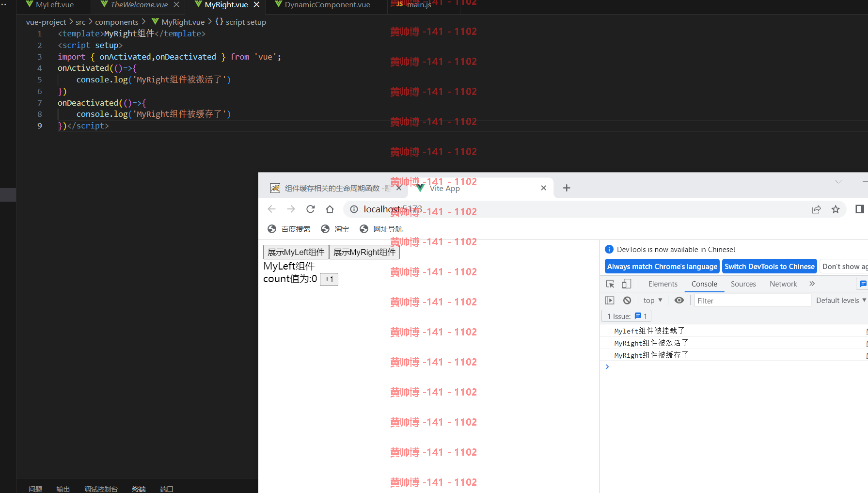Toggle live expression eye icon

tap(679, 301)
